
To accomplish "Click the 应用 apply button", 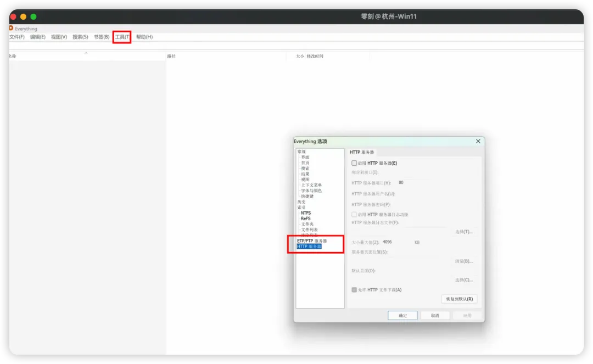I will [467, 316].
